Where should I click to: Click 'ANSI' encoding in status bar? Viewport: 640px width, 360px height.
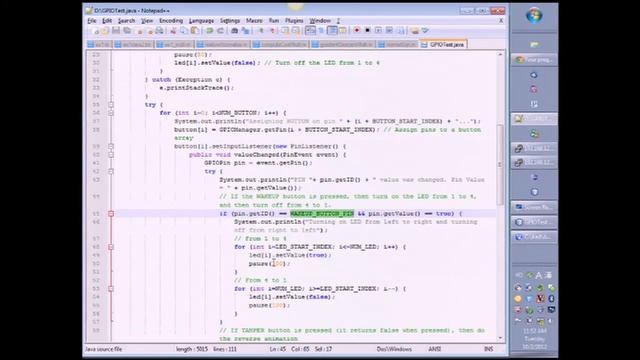point(434,349)
